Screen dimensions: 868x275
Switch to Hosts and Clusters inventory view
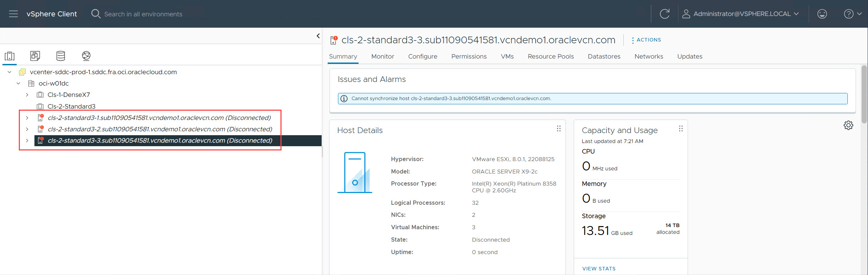10,56
